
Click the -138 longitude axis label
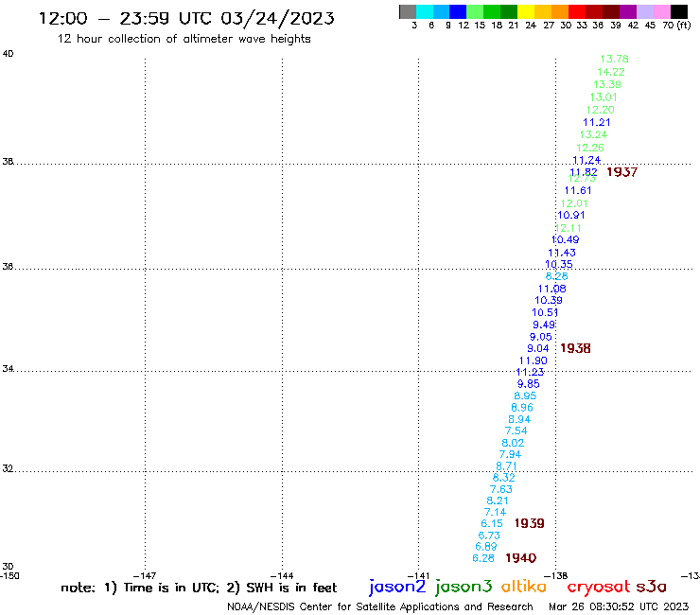555,576
